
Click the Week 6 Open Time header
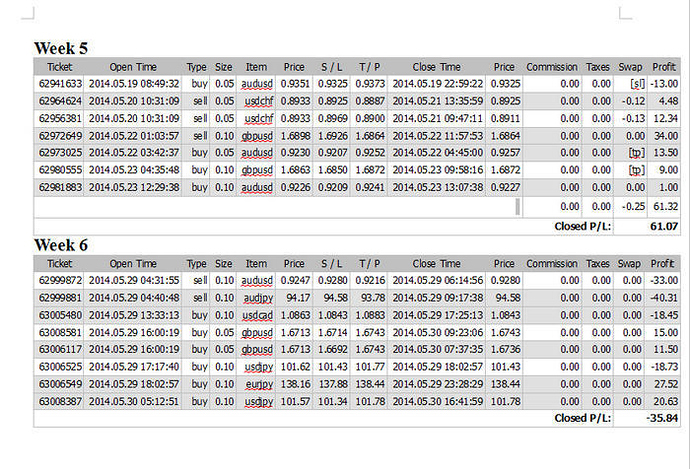click(x=133, y=264)
